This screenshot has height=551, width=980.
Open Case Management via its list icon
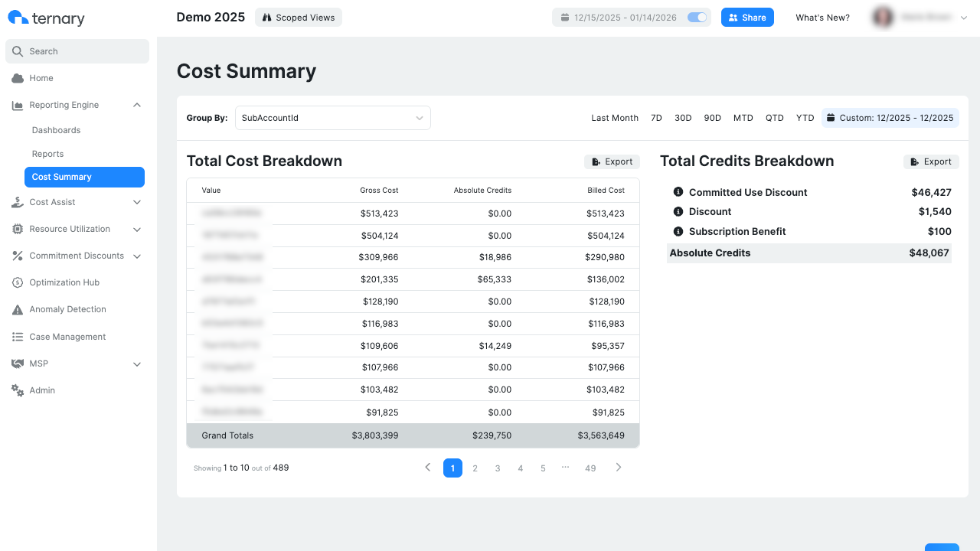(x=17, y=337)
